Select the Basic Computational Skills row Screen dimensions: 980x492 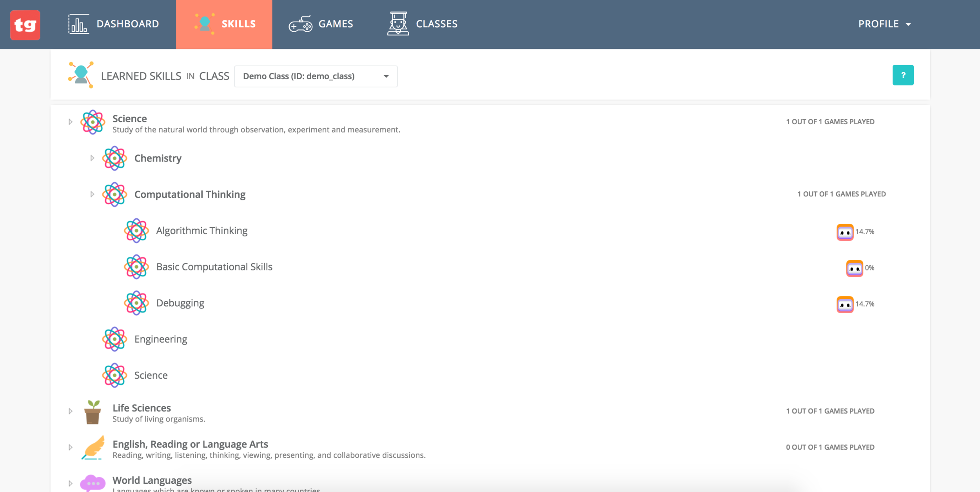pyautogui.click(x=214, y=267)
